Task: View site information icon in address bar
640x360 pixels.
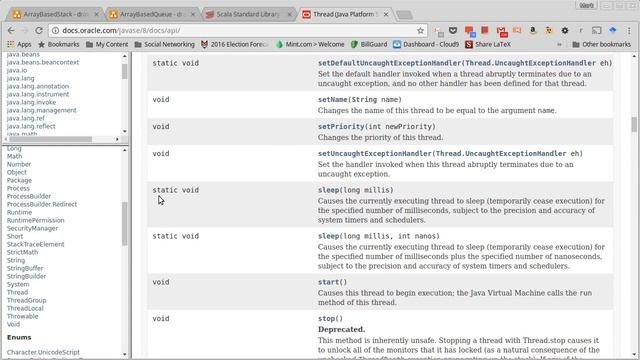Action: 56,31
